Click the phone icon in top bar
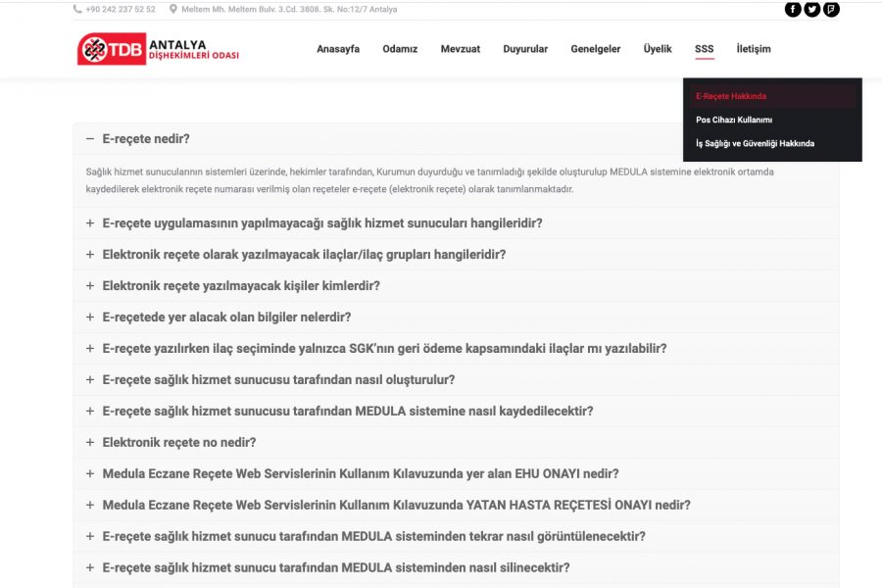 77,10
